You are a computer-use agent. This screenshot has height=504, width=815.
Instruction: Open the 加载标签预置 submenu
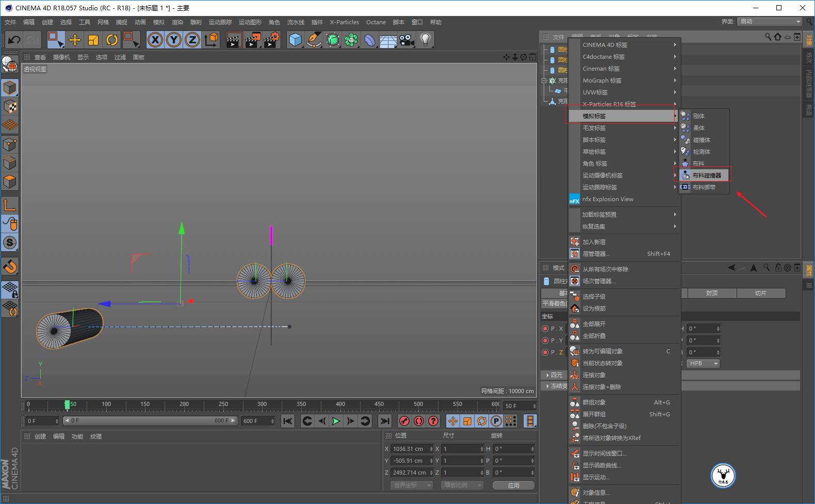[624, 215]
